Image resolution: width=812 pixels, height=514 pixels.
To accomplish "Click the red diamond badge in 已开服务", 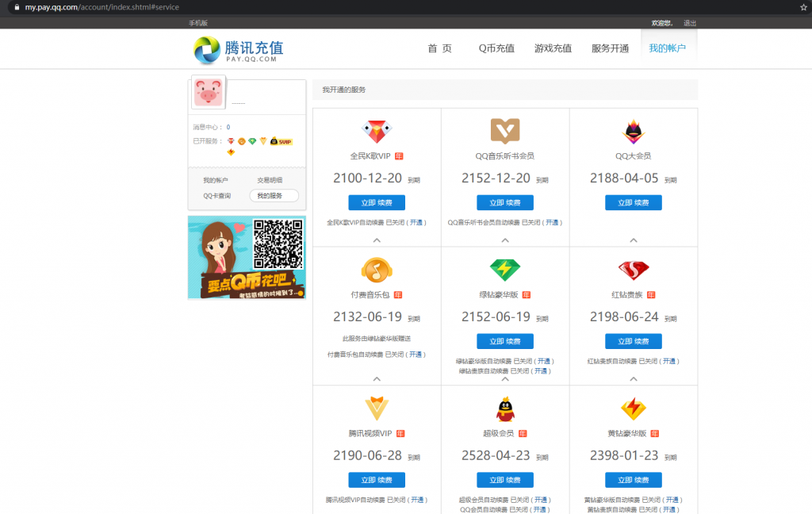I will click(x=231, y=141).
